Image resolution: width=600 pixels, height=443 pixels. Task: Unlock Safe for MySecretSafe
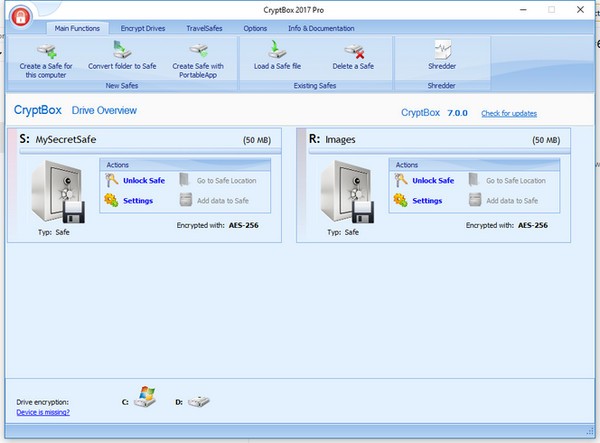click(x=143, y=181)
